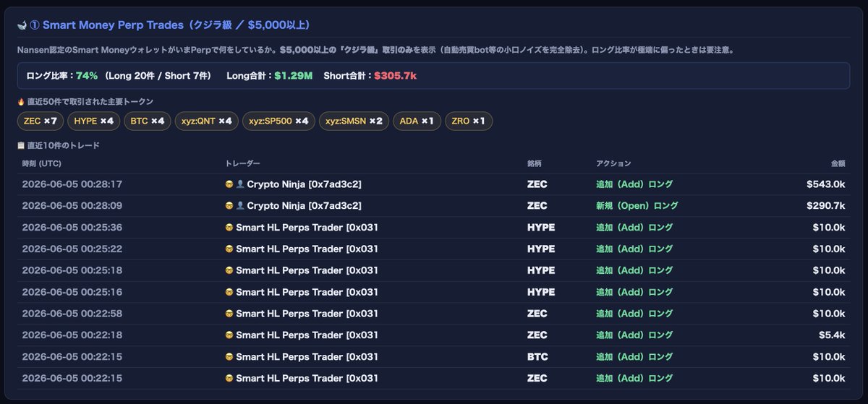Viewport: 868px width, 404px height.
Task: Click the 新規 (Open) ロング action cell
Action: click(x=637, y=206)
